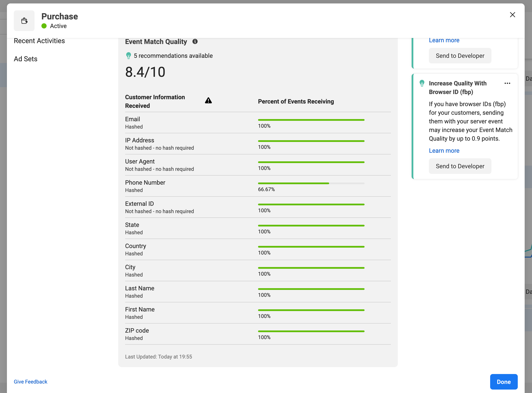The width and height of the screenshot is (532, 393).
Task: Click the green Active status dot
Action: [44, 26]
